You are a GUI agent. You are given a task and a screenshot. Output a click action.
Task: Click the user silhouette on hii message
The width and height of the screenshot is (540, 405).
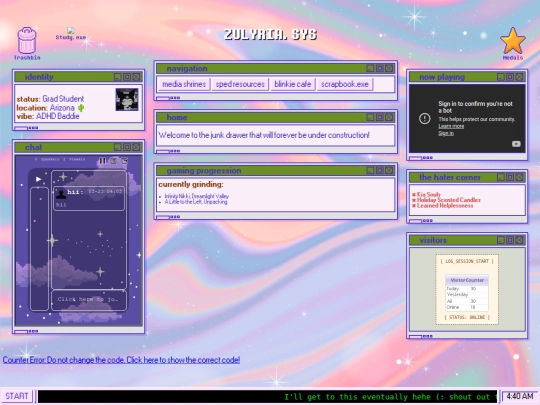pos(61,194)
